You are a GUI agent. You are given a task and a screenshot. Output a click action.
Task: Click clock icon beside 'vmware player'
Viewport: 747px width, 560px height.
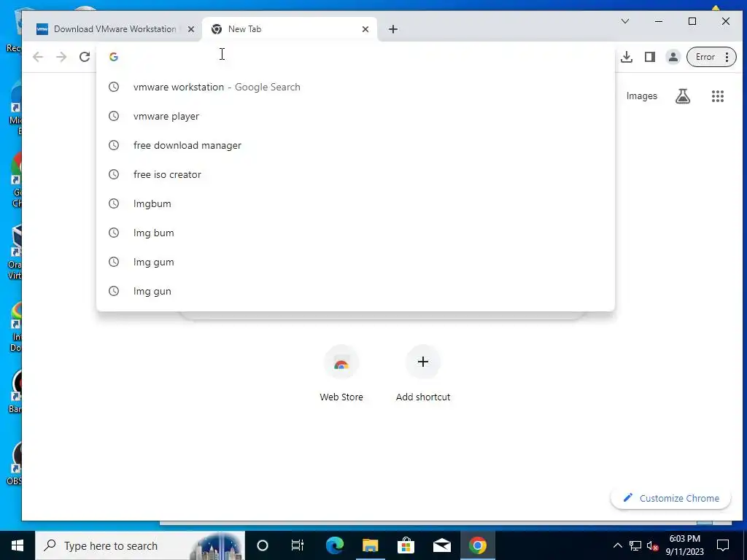[x=113, y=116]
